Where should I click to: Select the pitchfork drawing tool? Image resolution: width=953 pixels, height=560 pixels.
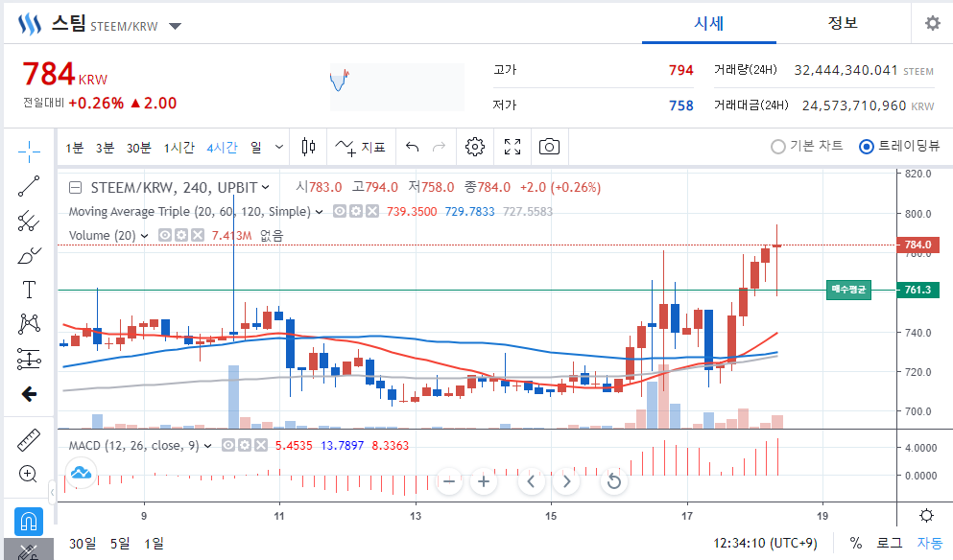(29, 222)
